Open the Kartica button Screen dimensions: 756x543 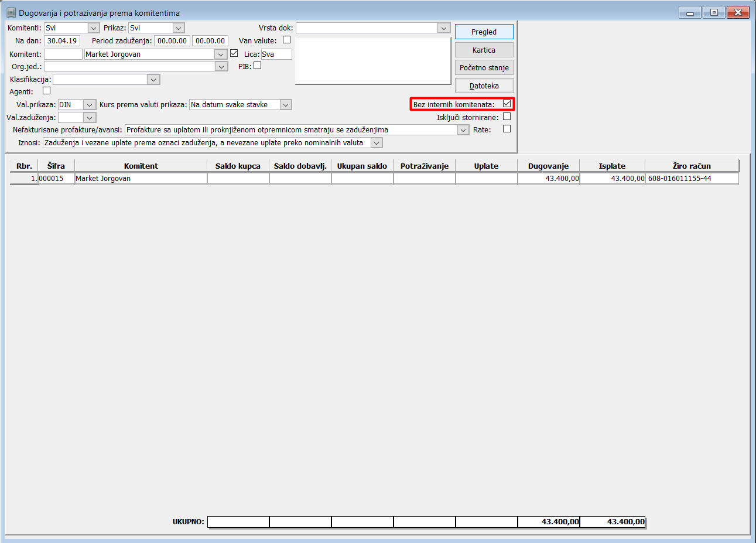click(x=484, y=50)
